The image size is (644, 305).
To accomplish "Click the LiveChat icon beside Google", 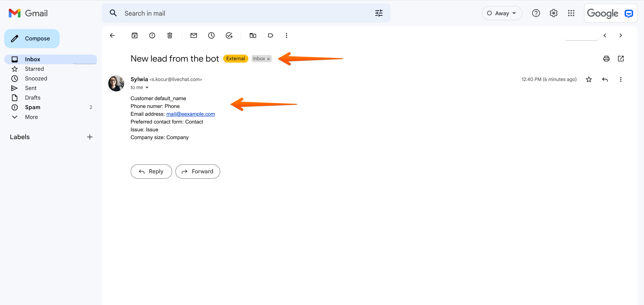I will pyautogui.click(x=629, y=13).
